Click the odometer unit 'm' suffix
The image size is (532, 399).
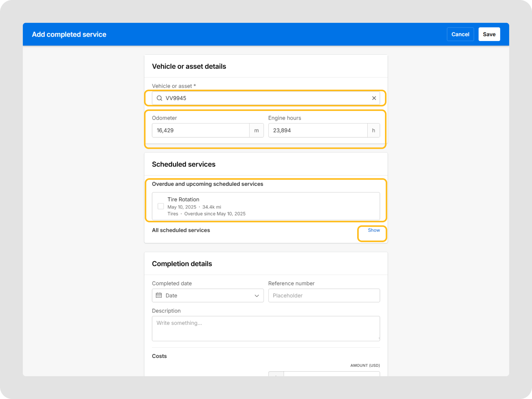[x=257, y=130]
